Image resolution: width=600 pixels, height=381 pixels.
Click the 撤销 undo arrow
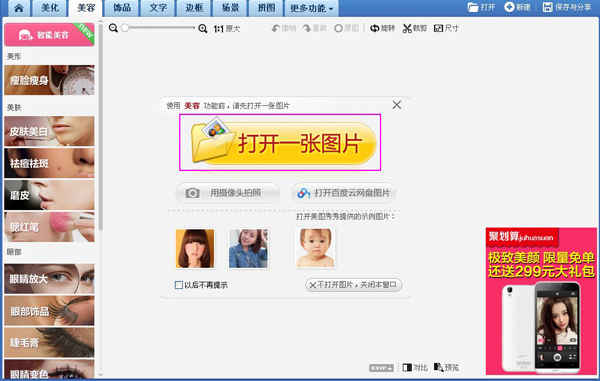(284, 28)
